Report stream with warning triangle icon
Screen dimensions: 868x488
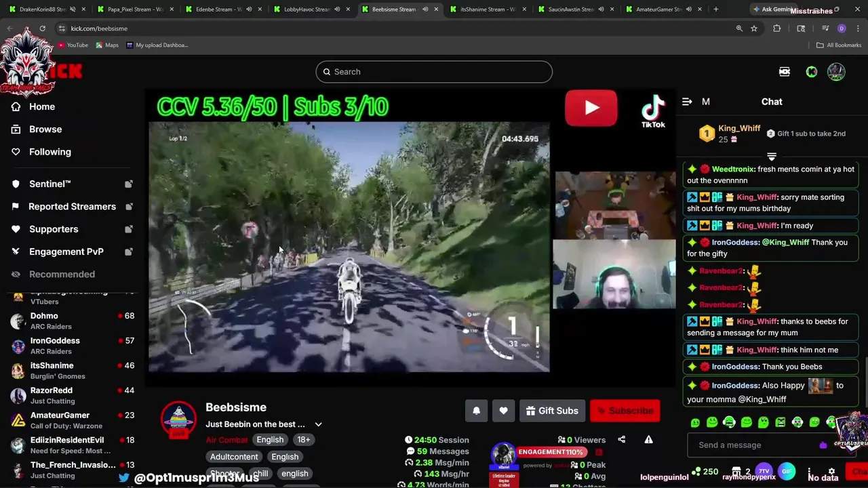(648, 440)
